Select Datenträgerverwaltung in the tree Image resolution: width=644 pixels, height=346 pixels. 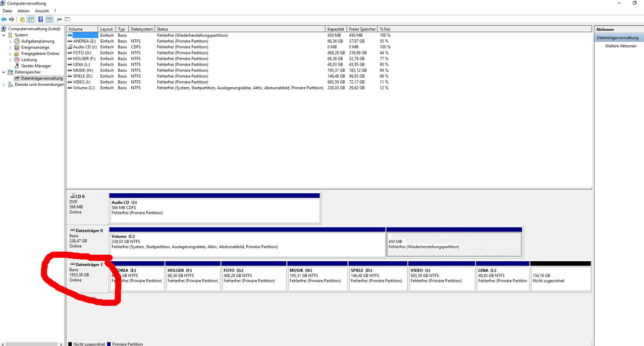click(x=42, y=78)
